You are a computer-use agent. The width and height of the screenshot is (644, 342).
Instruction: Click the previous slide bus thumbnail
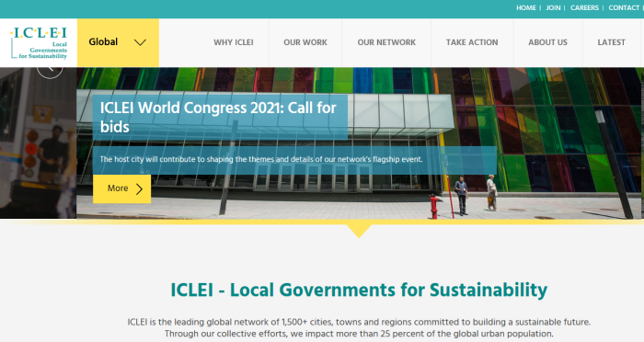pyautogui.click(x=39, y=142)
